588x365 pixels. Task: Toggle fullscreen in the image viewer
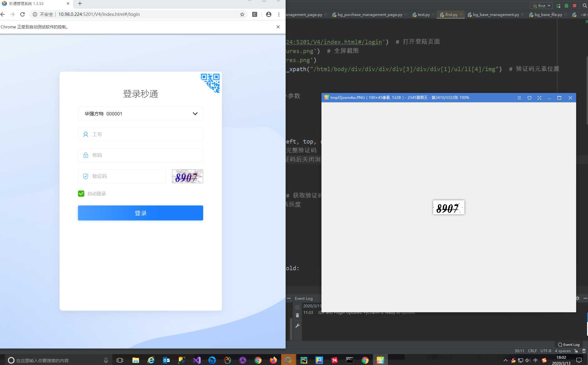click(539, 98)
